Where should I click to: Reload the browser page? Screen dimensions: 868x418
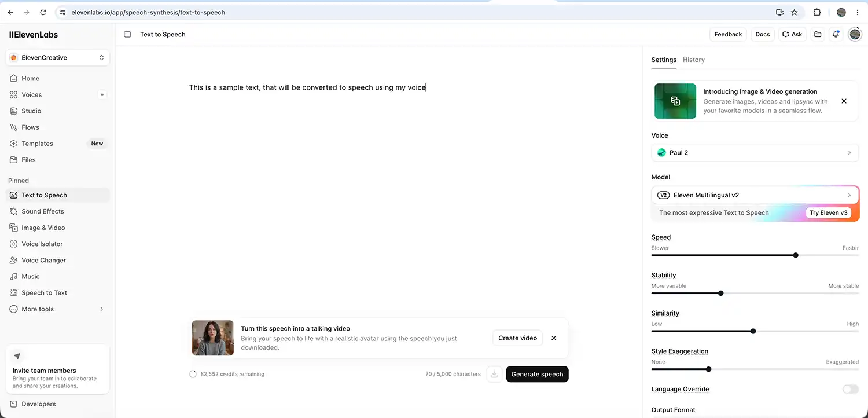pos(43,12)
